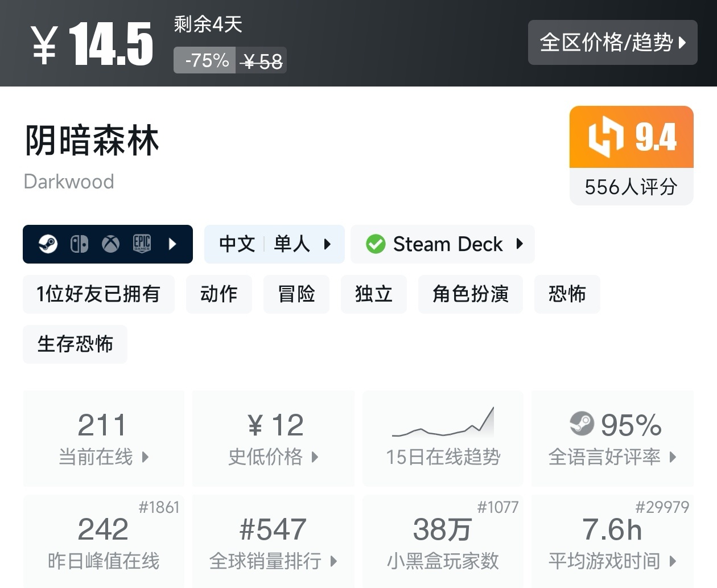The width and height of the screenshot is (717, 588).
Task: Open the 角色扮演 tag
Action: coord(470,294)
